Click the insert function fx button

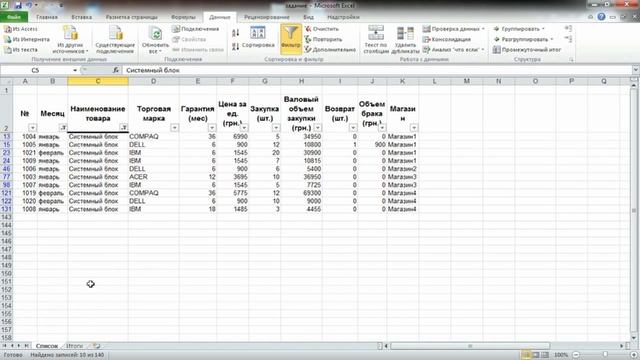point(116,70)
